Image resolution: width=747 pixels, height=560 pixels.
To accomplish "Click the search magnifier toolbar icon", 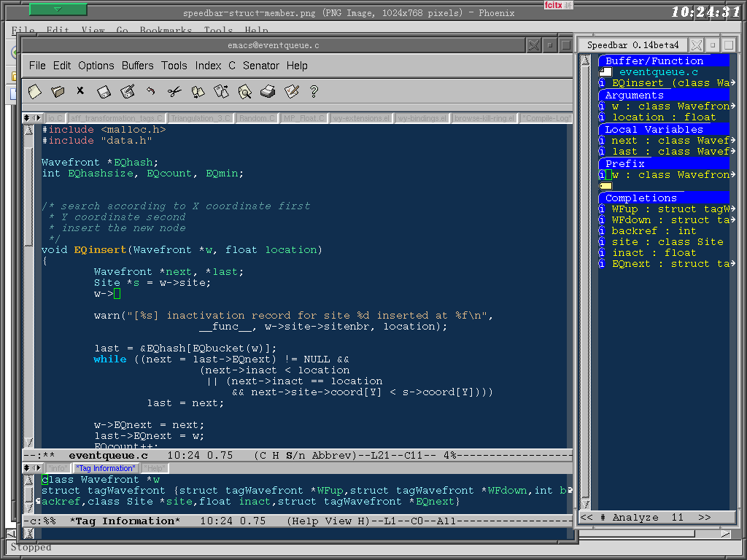I will click(244, 92).
